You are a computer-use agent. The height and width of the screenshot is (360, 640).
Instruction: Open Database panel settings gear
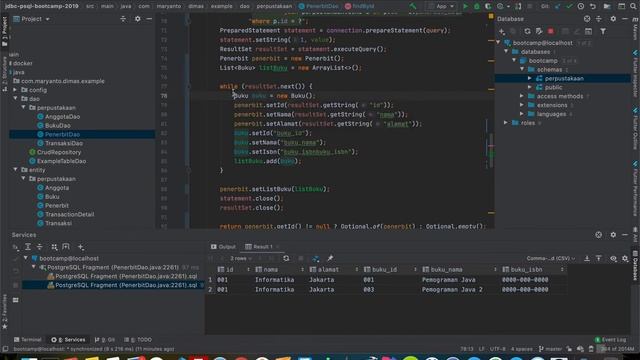click(x=613, y=19)
